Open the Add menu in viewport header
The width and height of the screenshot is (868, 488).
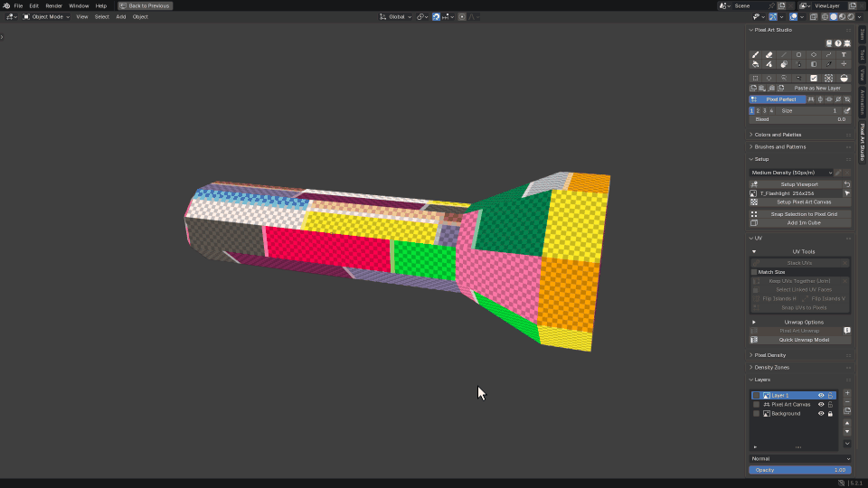coord(120,16)
